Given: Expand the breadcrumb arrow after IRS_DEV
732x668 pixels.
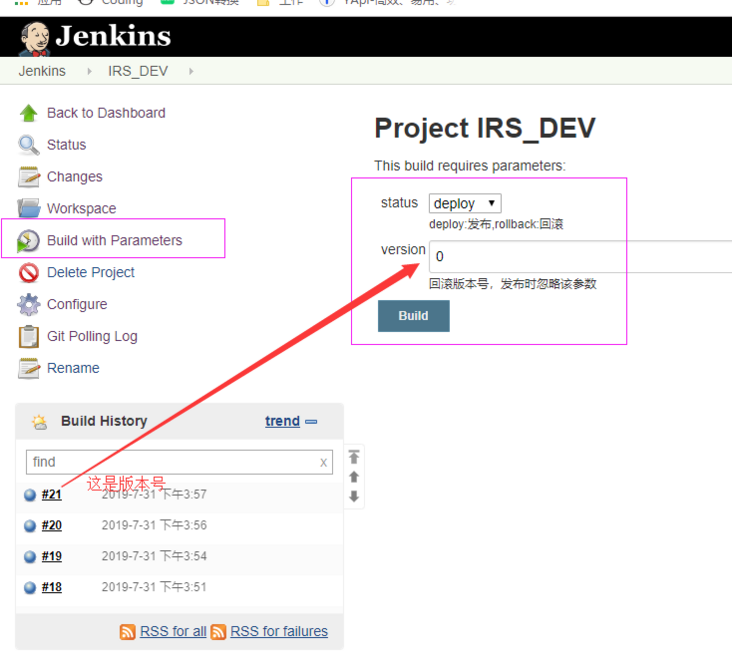Looking at the screenshot, I should 191,71.
